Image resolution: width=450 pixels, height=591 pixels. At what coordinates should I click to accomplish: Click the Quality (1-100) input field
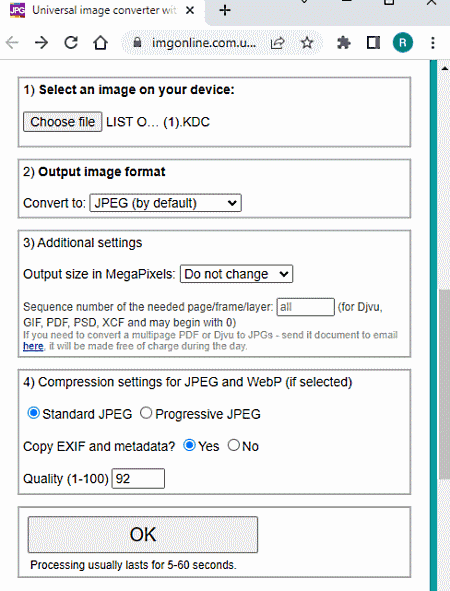coord(138,478)
